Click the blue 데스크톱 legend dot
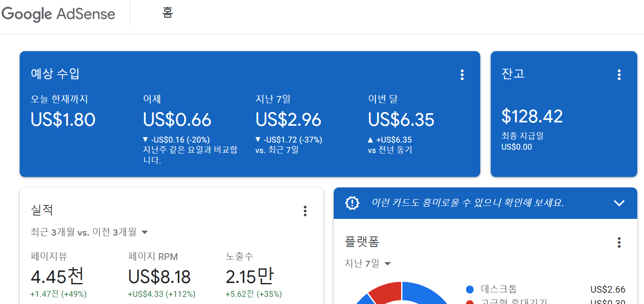 [x=469, y=289]
